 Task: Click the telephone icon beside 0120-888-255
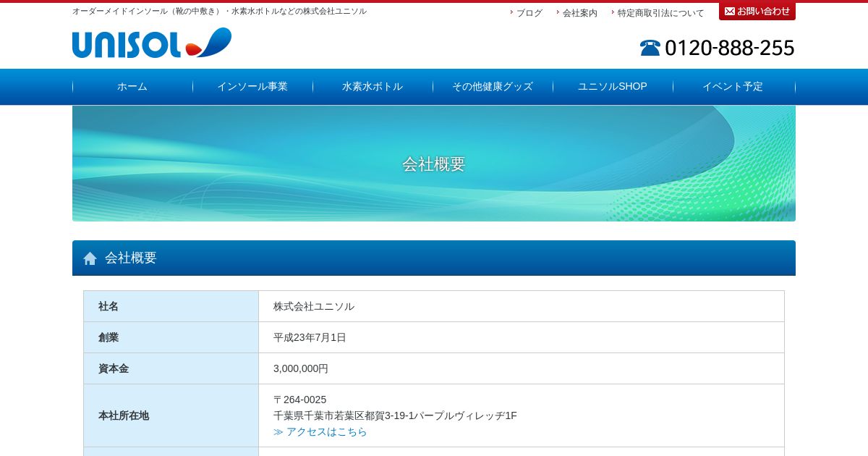click(650, 48)
